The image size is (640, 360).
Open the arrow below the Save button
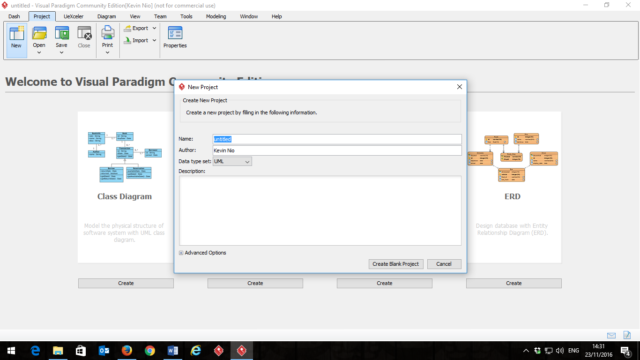62,53
